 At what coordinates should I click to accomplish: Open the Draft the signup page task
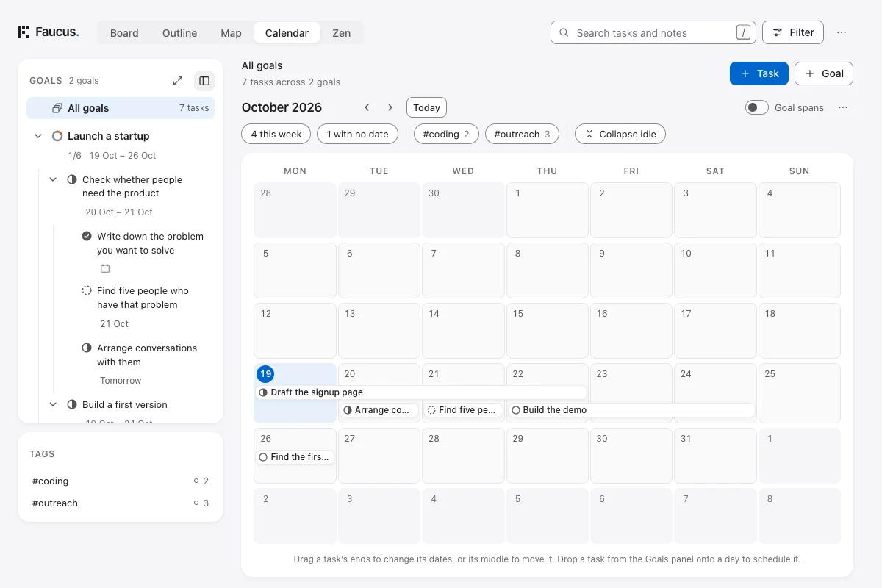click(421, 392)
